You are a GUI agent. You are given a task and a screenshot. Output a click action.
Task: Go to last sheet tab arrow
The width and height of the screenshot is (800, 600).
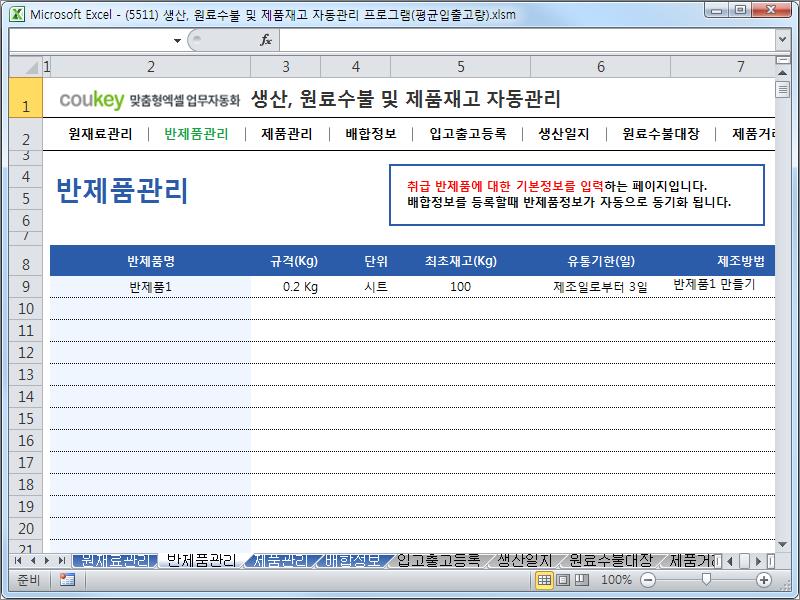pos(62,561)
